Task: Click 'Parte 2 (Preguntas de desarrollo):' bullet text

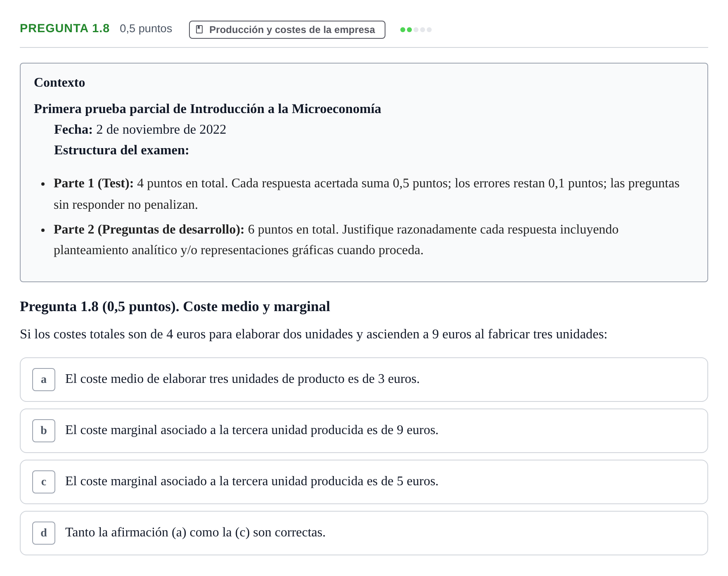Action: (x=149, y=229)
